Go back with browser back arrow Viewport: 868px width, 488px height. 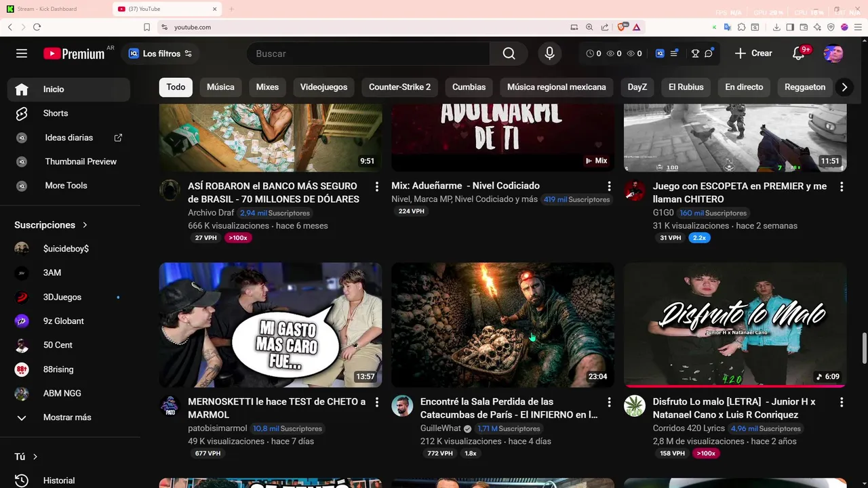(9, 27)
